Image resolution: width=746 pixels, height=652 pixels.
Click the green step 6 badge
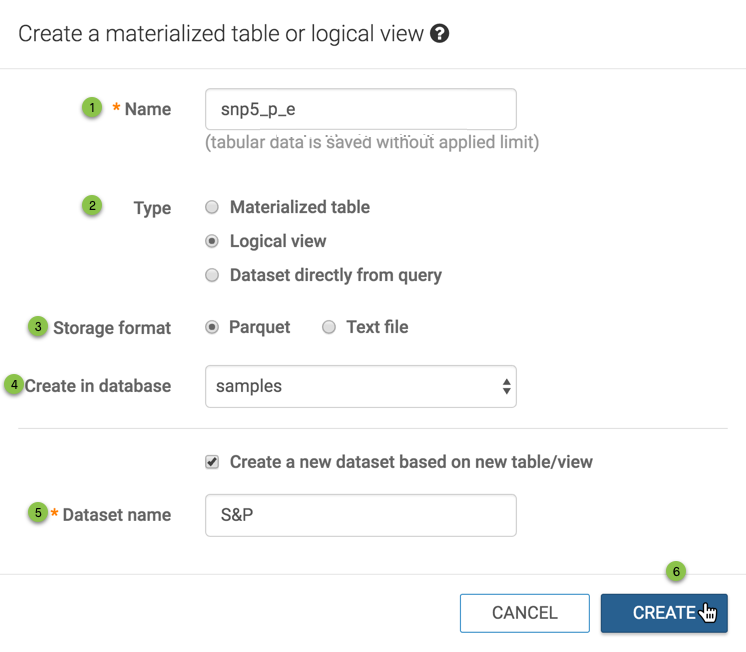(676, 572)
